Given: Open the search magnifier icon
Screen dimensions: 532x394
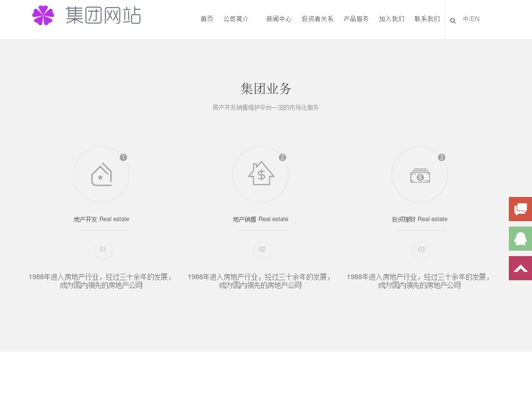Looking at the screenshot, I should coord(453,20).
